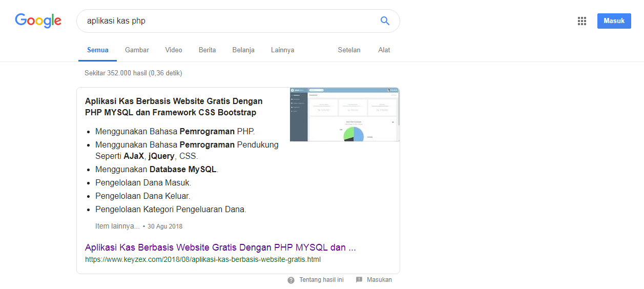Switch to the Video tab
The height and width of the screenshot is (289, 644).
pos(174,50)
